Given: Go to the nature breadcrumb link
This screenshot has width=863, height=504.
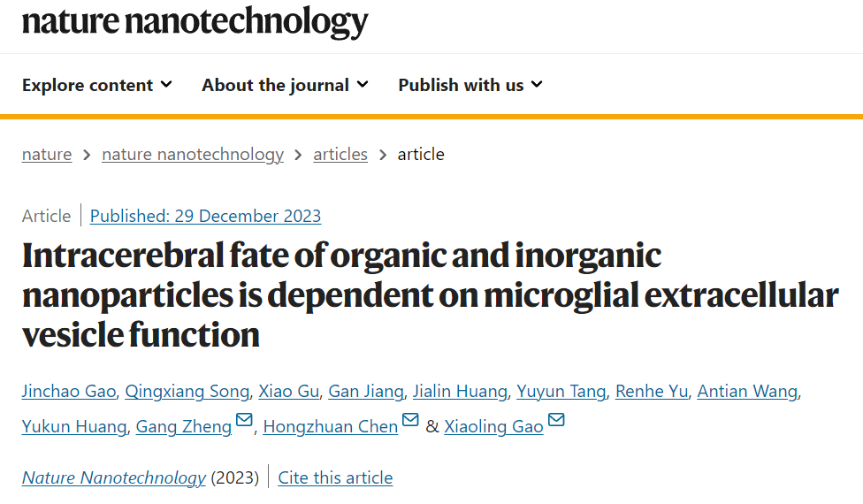Looking at the screenshot, I should click(47, 155).
